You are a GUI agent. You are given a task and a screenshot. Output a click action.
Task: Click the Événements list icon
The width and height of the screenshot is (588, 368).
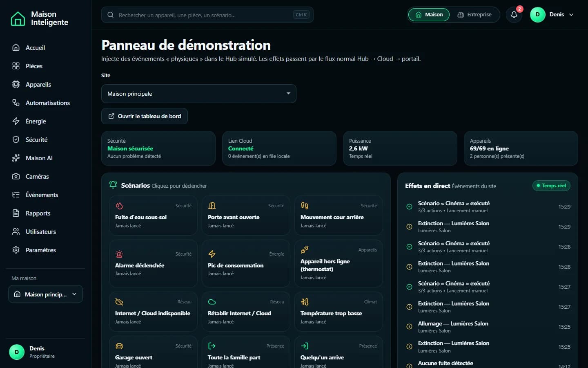pyautogui.click(x=16, y=195)
